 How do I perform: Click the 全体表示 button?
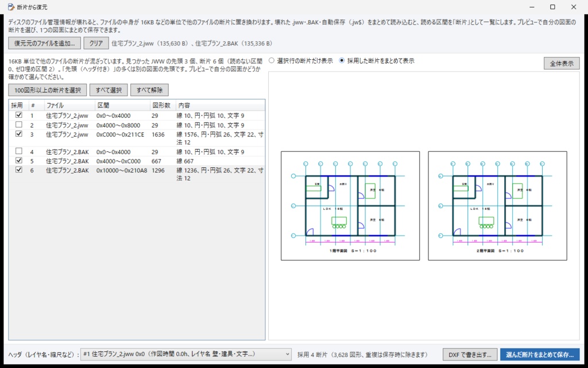[562, 63]
